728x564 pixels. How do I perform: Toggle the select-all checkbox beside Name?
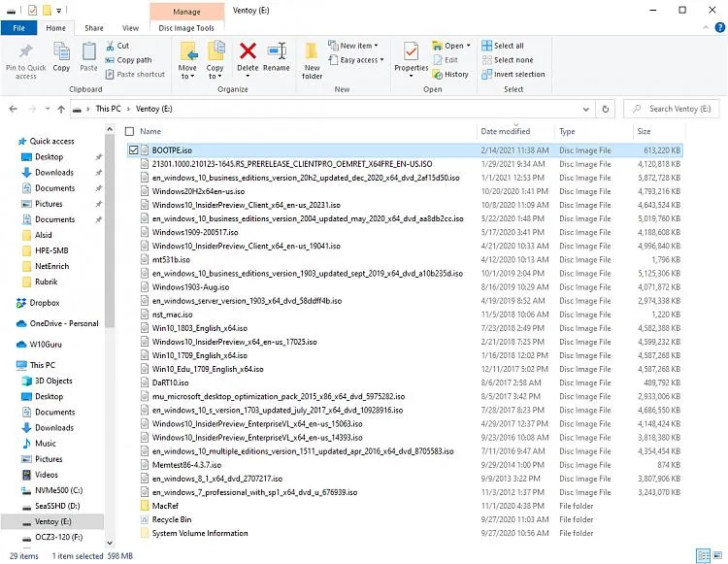click(x=129, y=131)
